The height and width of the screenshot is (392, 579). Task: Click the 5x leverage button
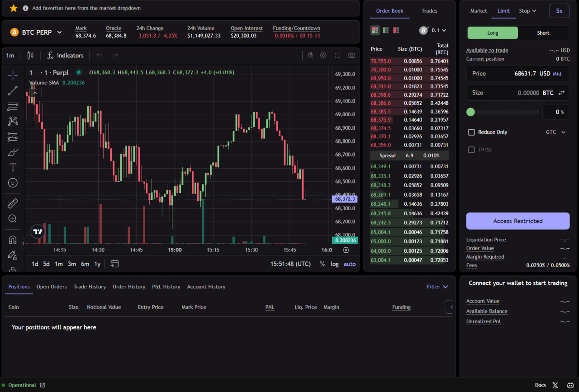pyautogui.click(x=559, y=11)
